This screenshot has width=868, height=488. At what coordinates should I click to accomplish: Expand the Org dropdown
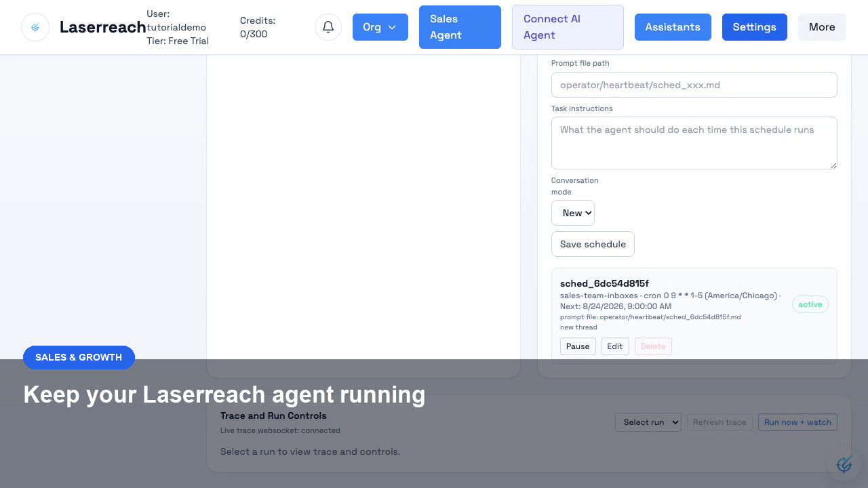(380, 27)
